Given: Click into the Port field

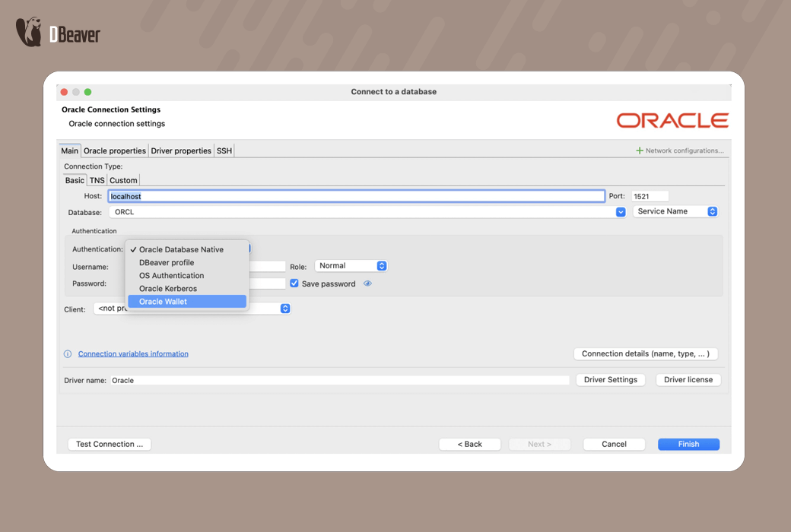Looking at the screenshot, I should [650, 196].
